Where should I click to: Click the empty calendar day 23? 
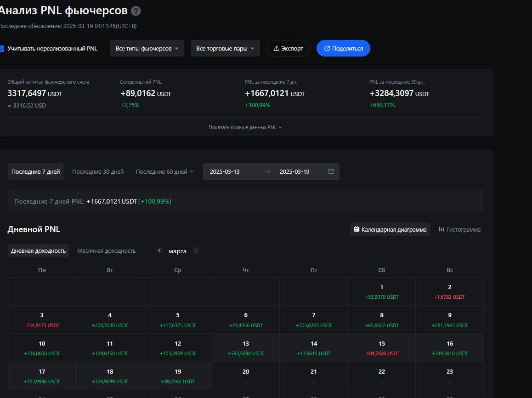pos(450,376)
